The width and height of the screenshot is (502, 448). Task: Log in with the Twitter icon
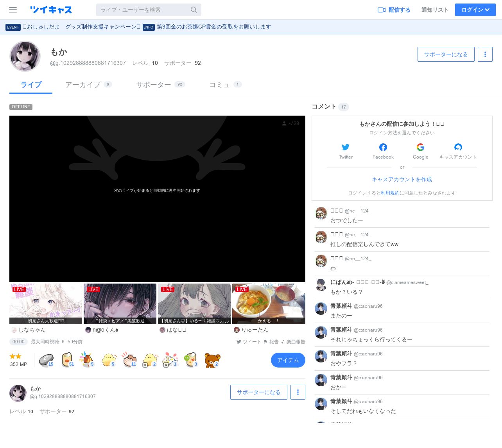click(346, 147)
